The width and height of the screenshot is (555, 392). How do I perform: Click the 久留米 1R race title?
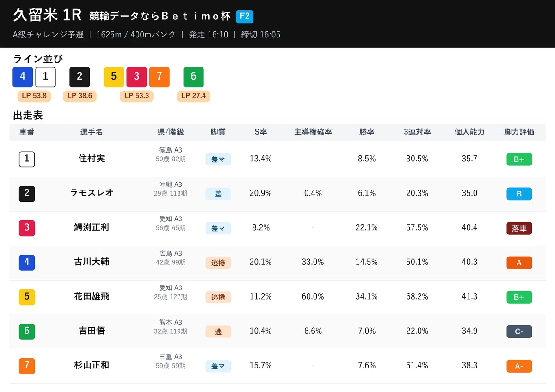coord(47,15)
